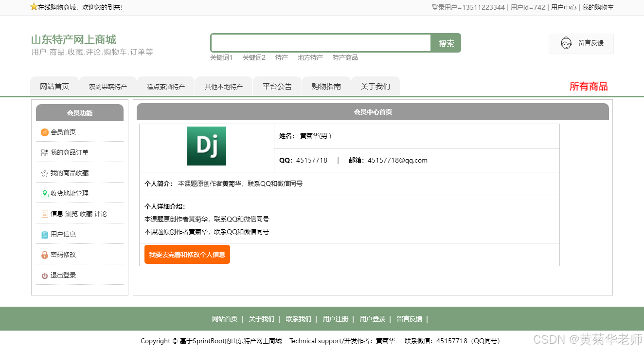Click the footer 关于我们 link
Viewport: 644px width, 350px height.
262,319
